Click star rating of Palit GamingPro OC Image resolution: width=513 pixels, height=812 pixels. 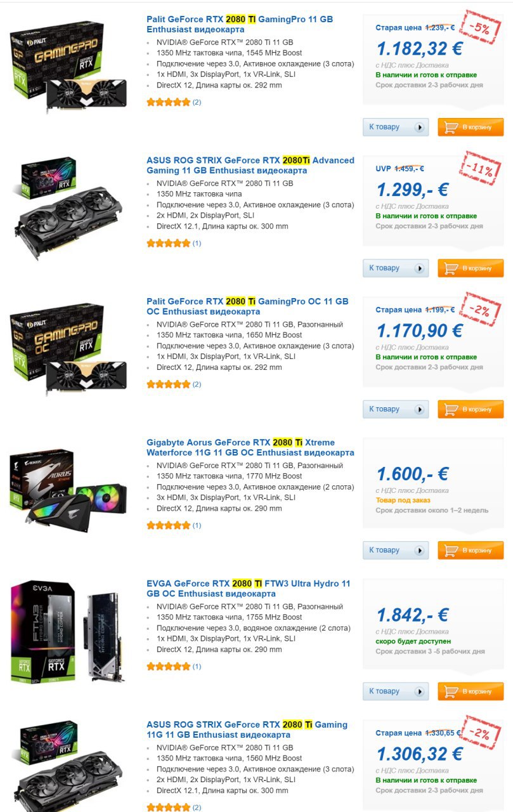point(168,384)
